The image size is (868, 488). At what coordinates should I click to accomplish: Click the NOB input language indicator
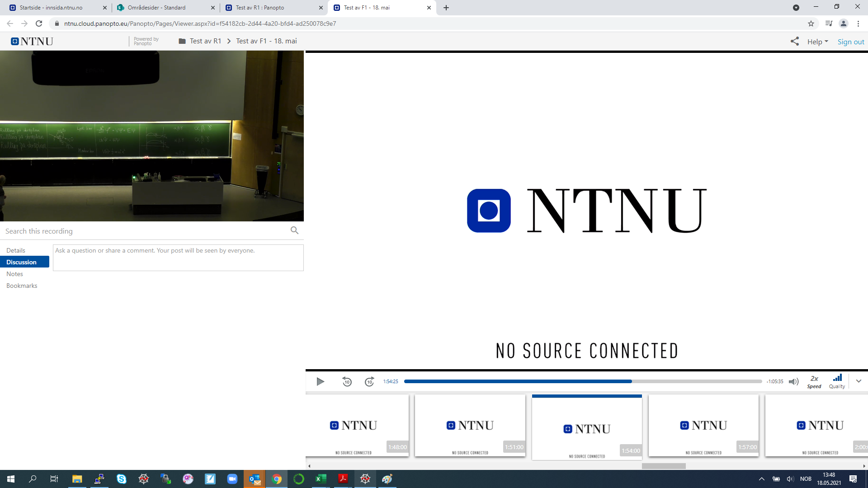(x=806, y=479)
